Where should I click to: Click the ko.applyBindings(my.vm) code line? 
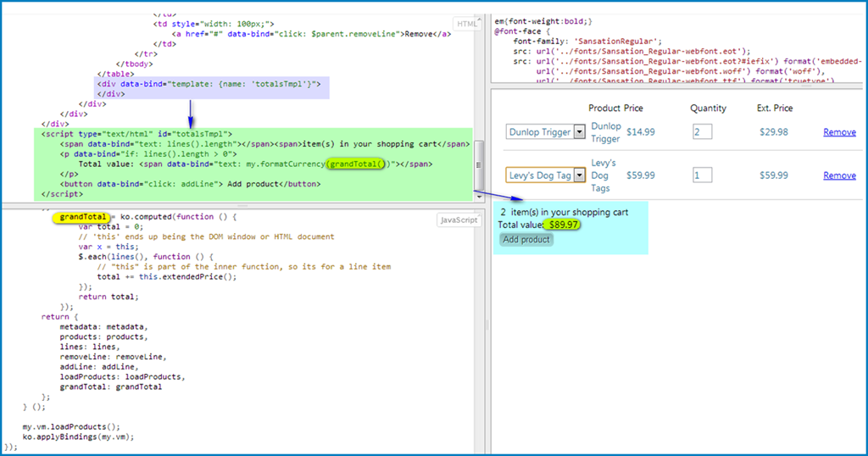tap(78, 437)
